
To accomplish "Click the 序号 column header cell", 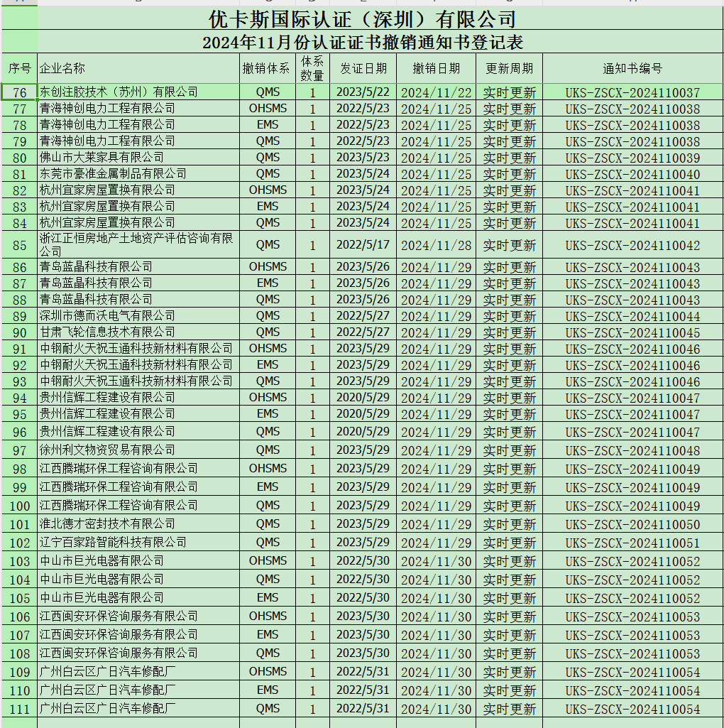I will [x=19, y=68].
